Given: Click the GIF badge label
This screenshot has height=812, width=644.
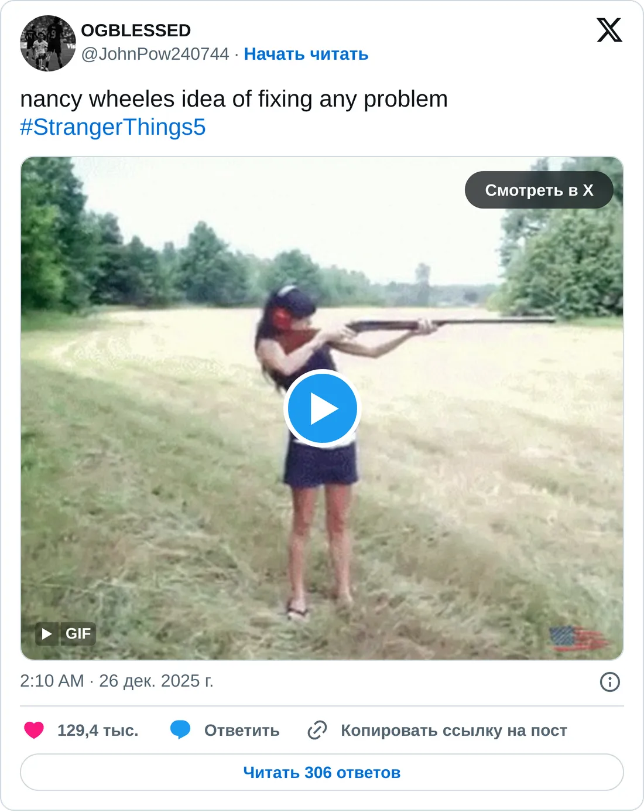Looking at the screenshot, I should 78,633.
